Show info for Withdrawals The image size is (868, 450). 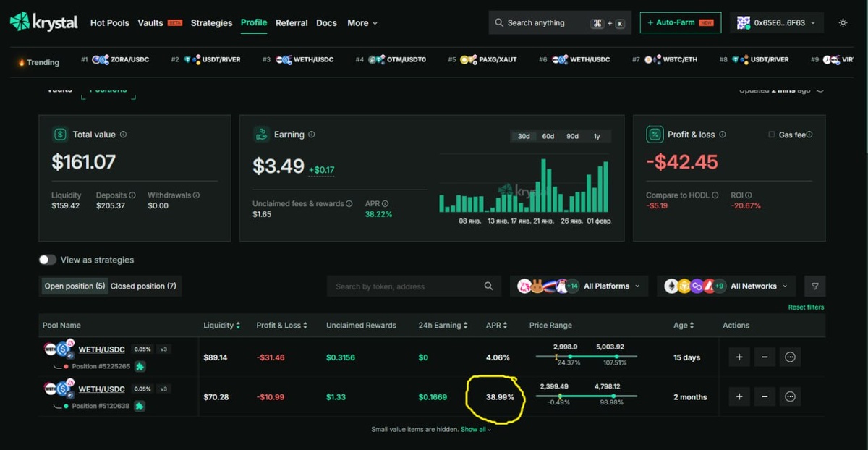(196, 195)
